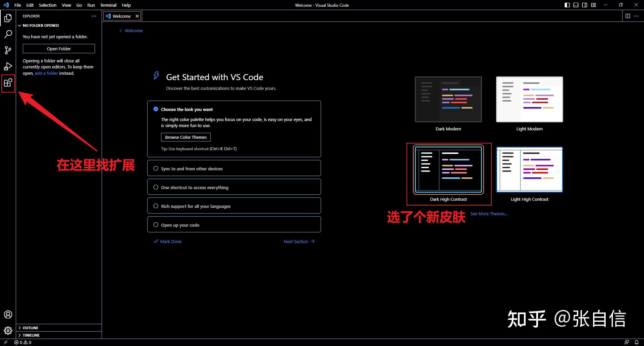Click the errors and warnings status indicator

23,342
